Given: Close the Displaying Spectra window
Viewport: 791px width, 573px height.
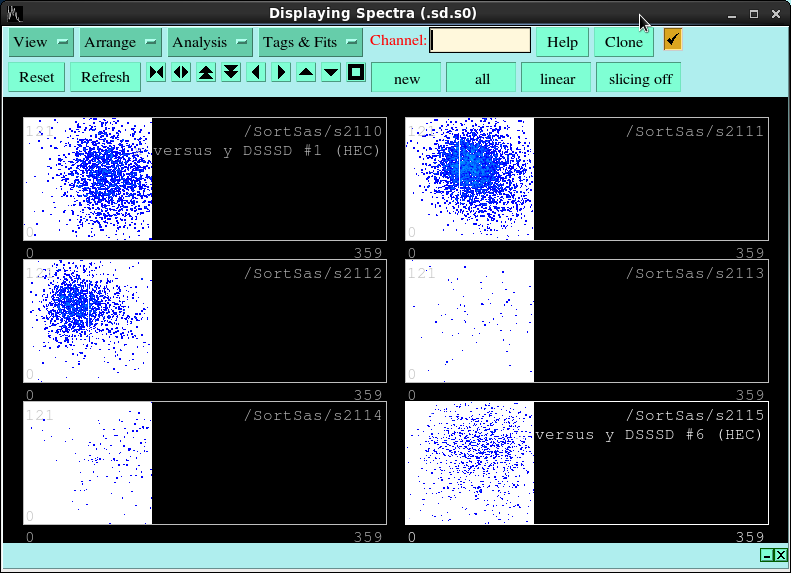Looking at the screenshot, I should click(x=776, y=14).
